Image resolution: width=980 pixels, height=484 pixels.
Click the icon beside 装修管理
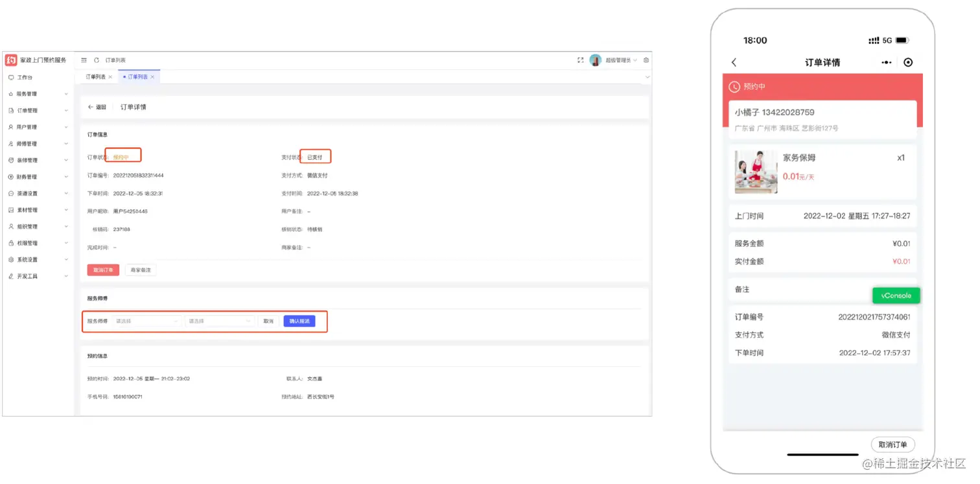11,161
